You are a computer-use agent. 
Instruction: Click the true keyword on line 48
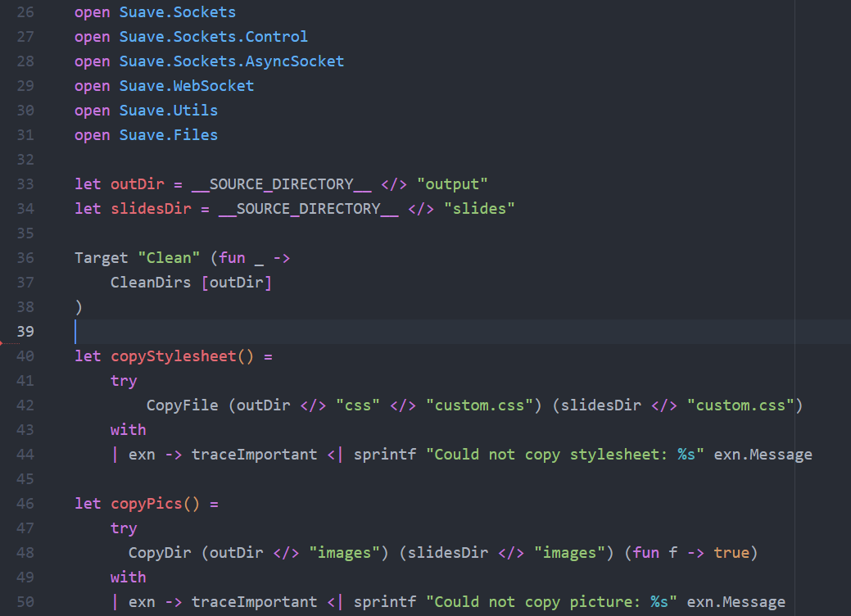731,553
